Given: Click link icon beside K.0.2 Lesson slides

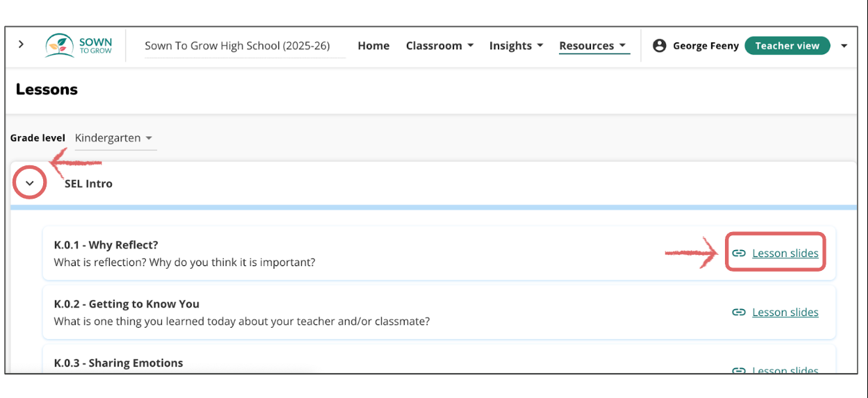Looking at the screenshot, I should (x=739, y=313).
